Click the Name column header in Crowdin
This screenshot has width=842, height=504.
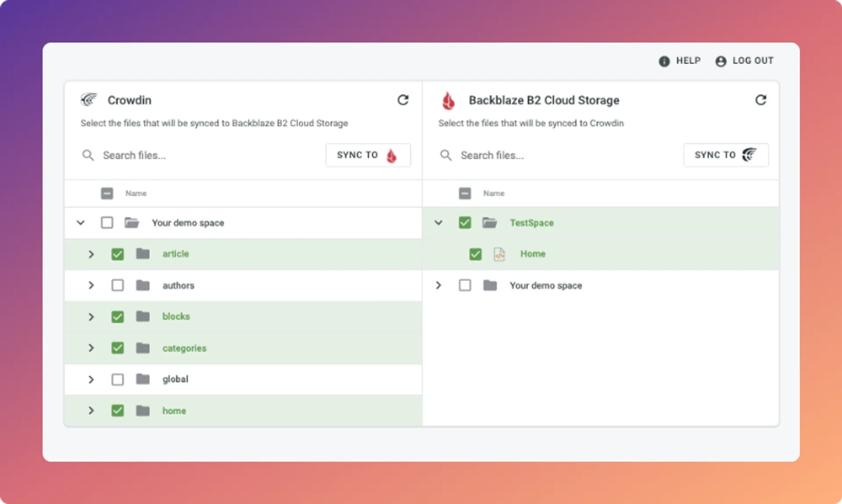(136, 193)
